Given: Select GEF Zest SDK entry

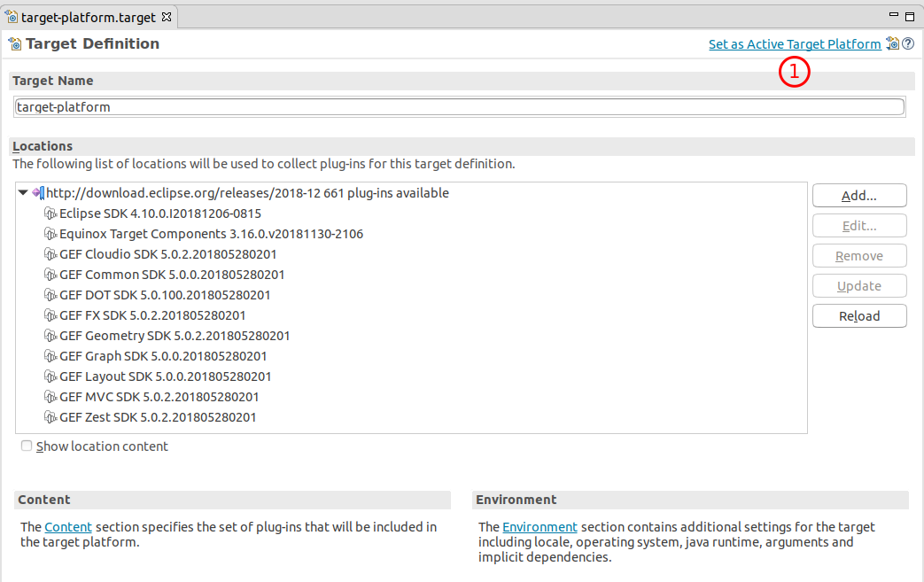Looking at the screenshot, I should point(158,417).
